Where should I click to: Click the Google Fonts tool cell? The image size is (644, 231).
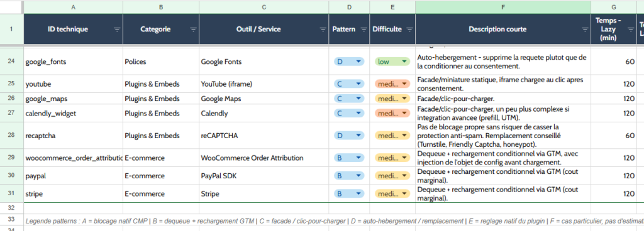pyautogui.click(x=264, y=62)
